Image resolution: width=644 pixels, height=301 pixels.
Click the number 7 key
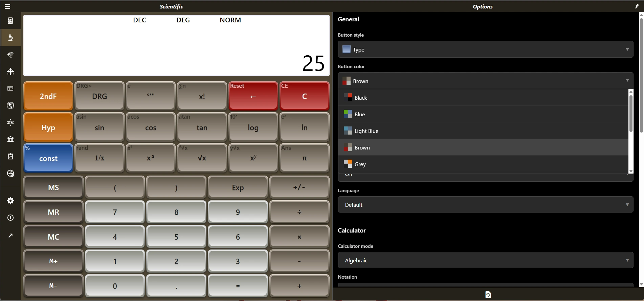point(115,212)
